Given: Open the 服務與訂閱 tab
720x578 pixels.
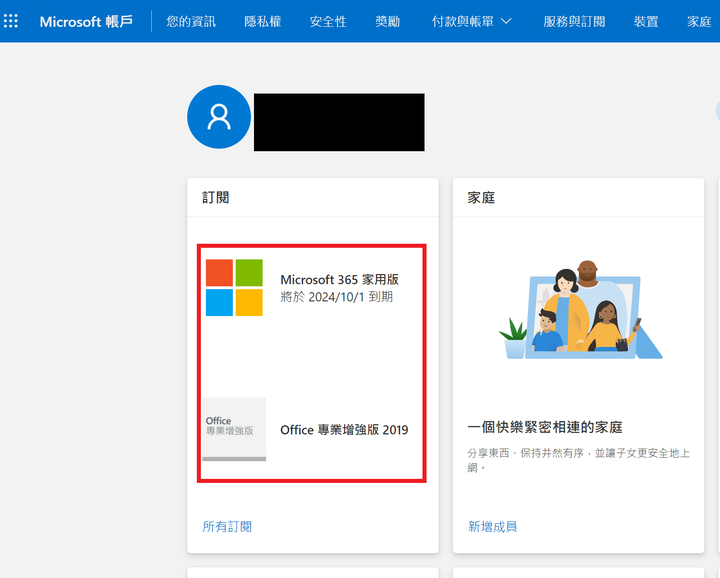Looking at the screenshot, I should click(x=574, y=22).
